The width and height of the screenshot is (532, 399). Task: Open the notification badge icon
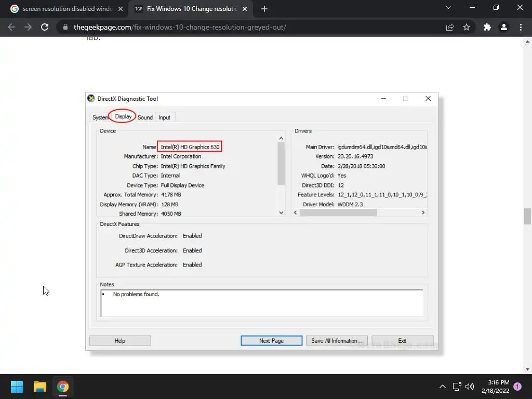coord(517,386)
